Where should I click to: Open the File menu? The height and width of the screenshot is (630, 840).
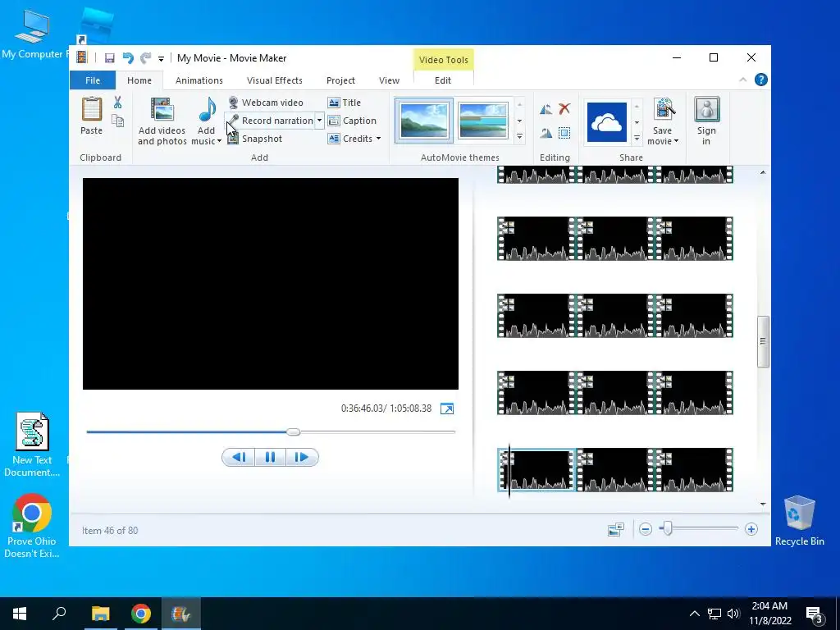tap(93, 80)
